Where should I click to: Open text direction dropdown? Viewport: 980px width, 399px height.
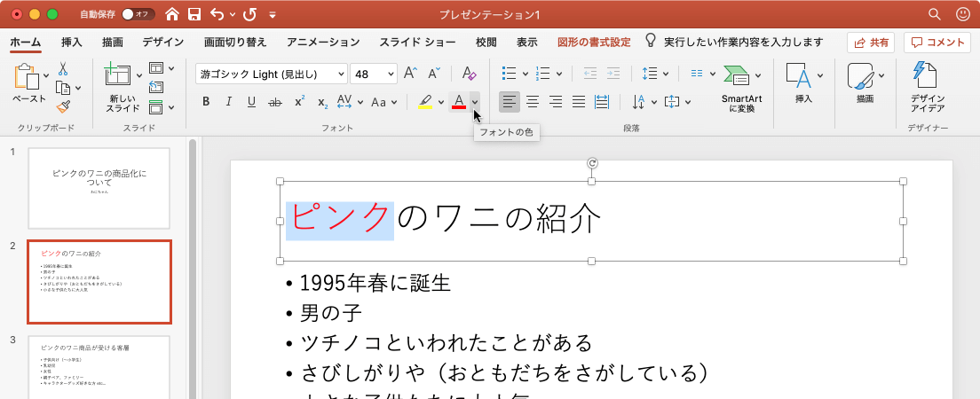(645, 102)
